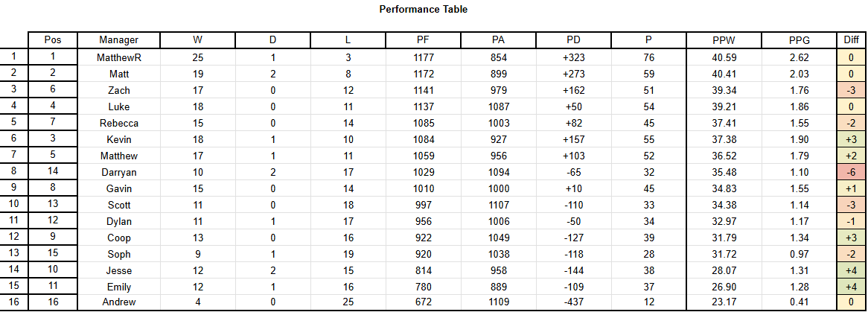868x315 pixels.
Task: Select the PPG column header
Action: (799, 40)
